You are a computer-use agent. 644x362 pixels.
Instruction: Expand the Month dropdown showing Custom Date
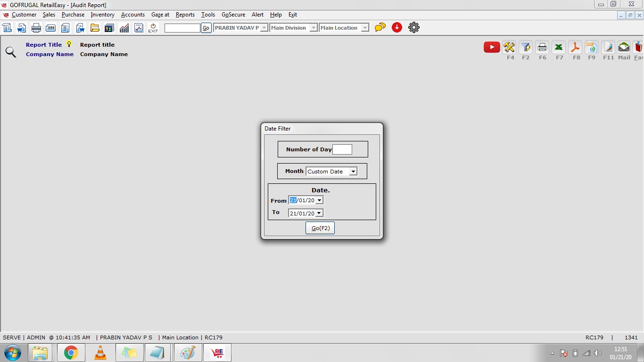(353, 172)
